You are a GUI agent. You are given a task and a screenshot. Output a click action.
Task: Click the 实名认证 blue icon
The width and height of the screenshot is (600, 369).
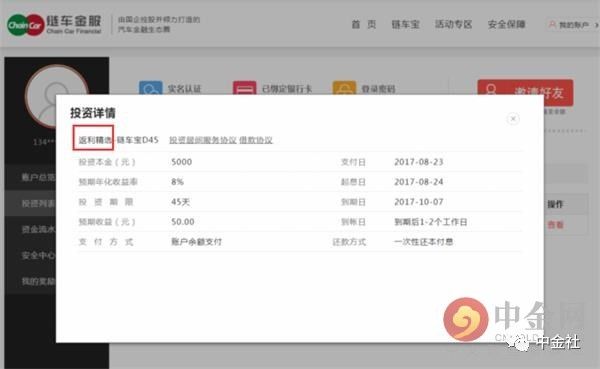pyautogui.click(x=150, y=88)
